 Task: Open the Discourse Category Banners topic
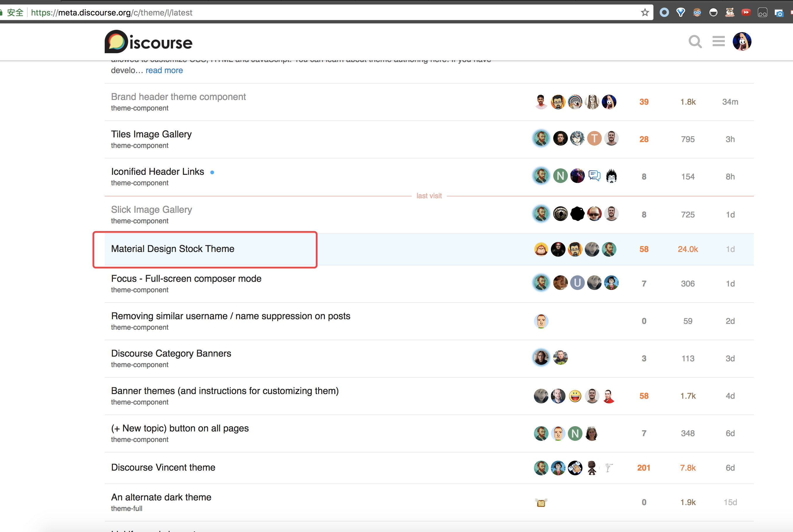[x=171, y=353]
